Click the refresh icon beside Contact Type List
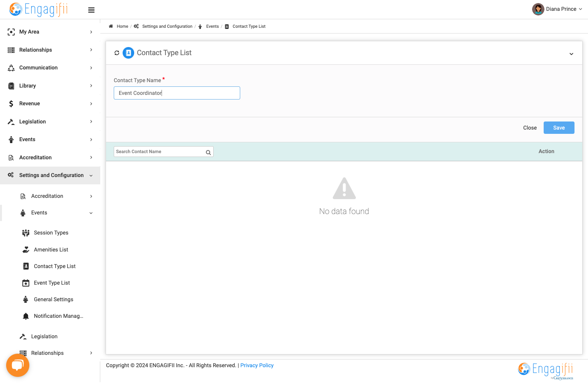The height and width of the screenshot is (383, 588). point(117,53)
